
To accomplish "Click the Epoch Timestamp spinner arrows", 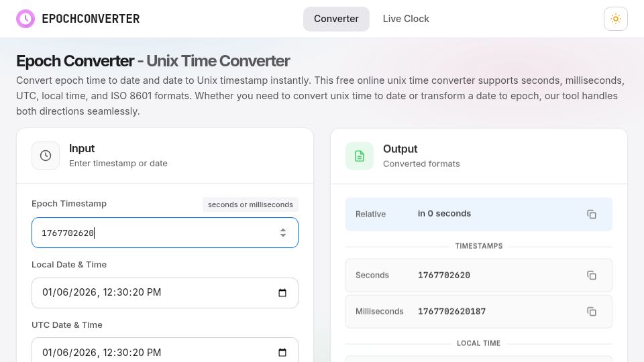I will pyautogui.click(x=283, y=233).
